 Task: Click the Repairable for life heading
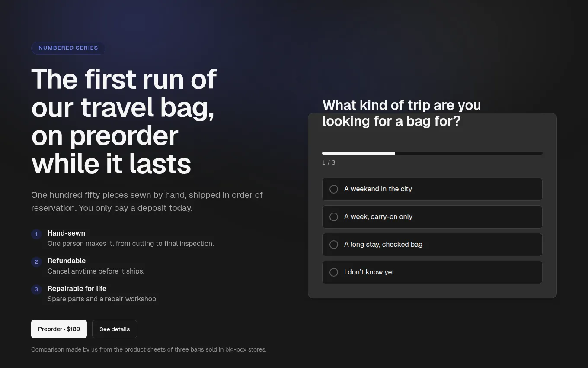(77, 288)
